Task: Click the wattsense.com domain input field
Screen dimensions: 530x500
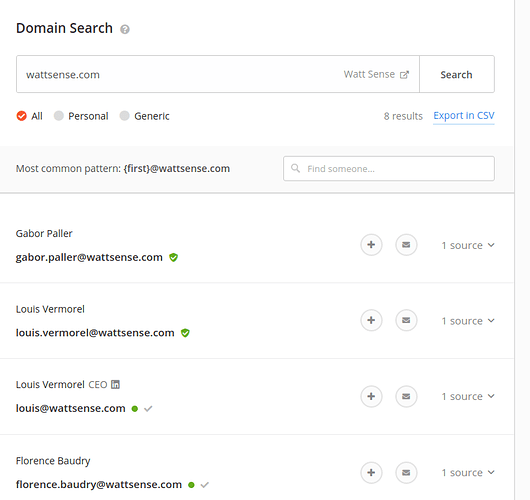Action: (218, 74)
